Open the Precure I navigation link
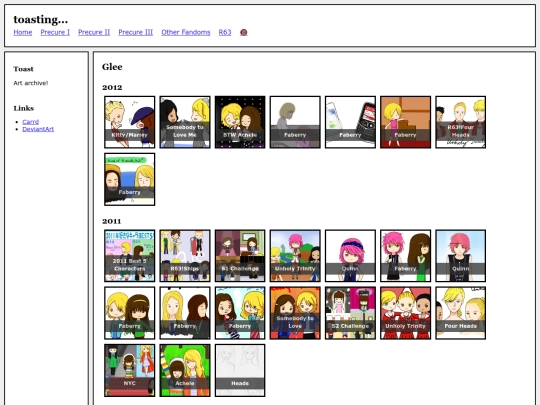Viewport: 540px width, 405px height. click(x=55, y=32)
